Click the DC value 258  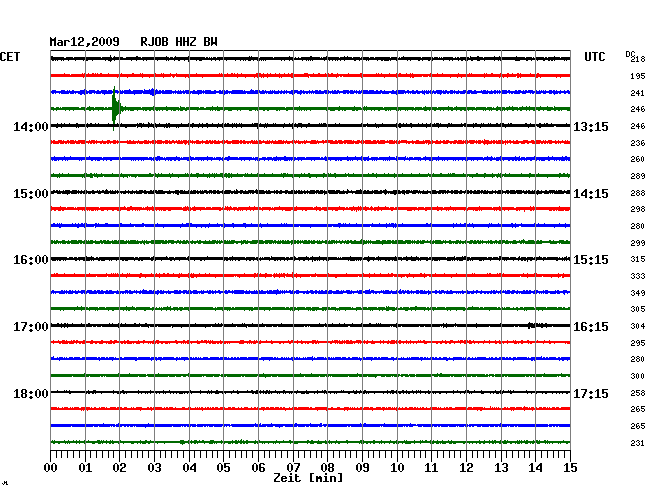(638, 393)
